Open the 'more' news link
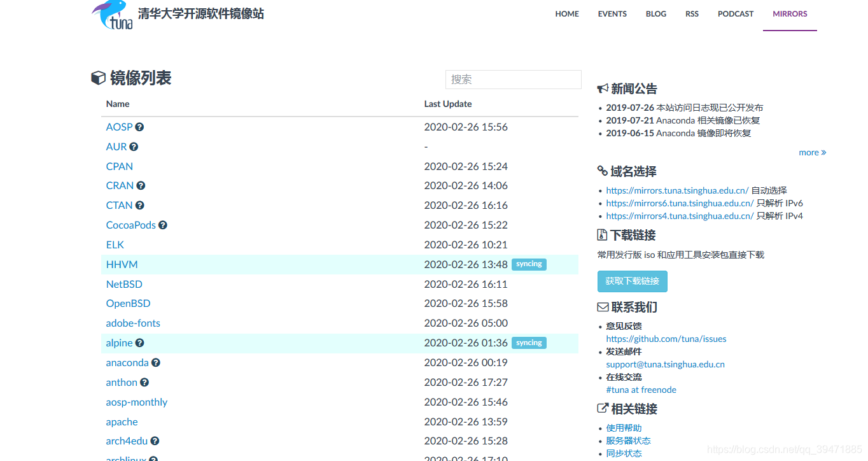 tap(813, 153)
